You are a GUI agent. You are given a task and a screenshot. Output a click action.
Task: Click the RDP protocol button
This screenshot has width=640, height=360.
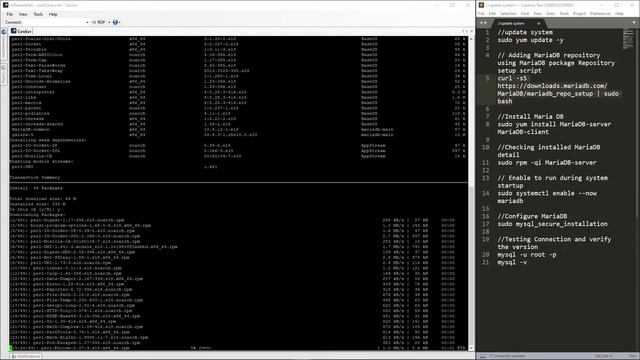[98, 22]
